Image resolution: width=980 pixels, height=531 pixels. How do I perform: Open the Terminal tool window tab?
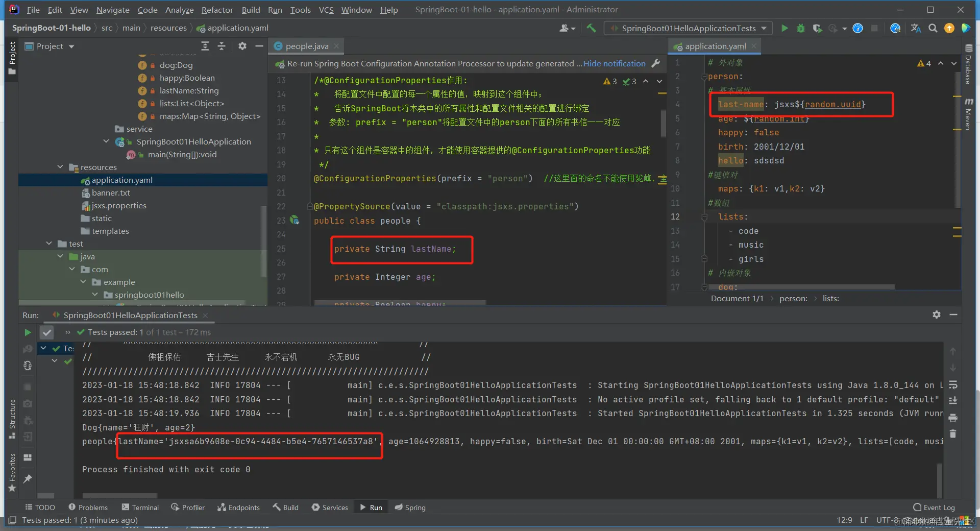pos(140,508)
